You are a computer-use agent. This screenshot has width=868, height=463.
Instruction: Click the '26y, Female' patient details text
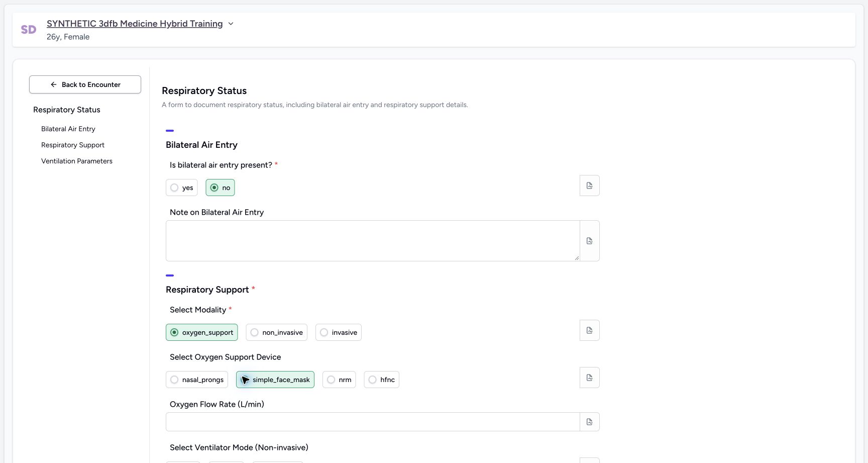coord(68,37)
